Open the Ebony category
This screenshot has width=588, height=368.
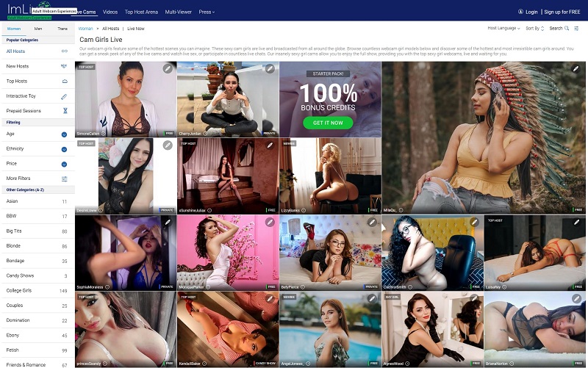[x=38, y=336]
